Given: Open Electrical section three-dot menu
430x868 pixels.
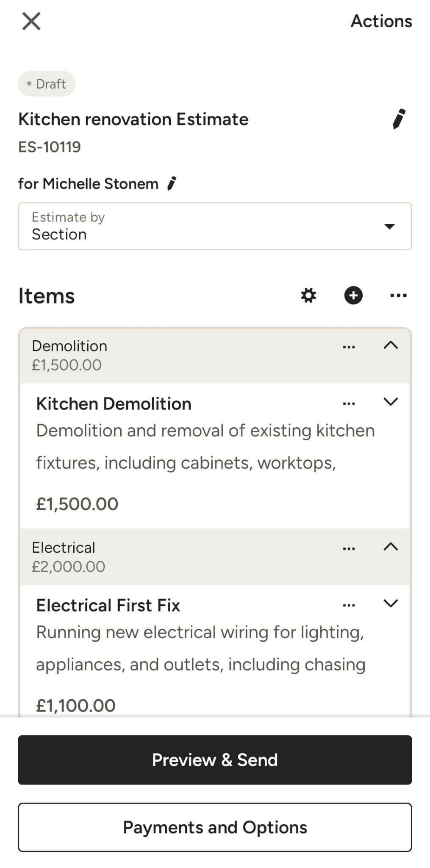Looking at the screenshot, I should pos(349,549).
